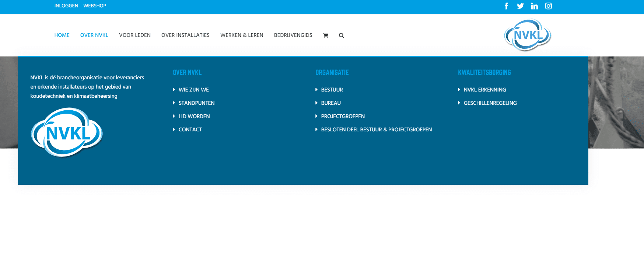The width and height of the screenshot is (644, 269).
Task: Click the arrow beside GESCHILLENREGELING
Action: pos(459,103)
